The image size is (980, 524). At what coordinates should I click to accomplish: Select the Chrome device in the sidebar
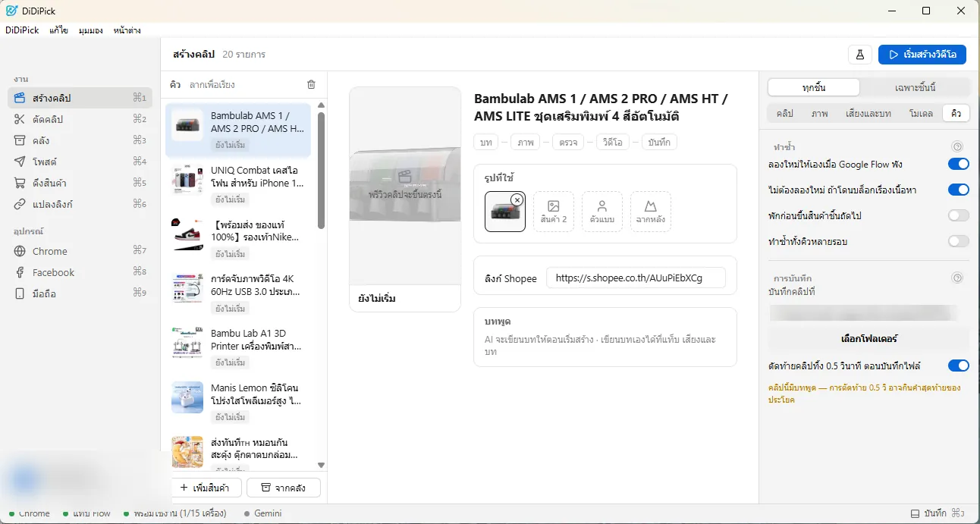[x=80, y=251]
